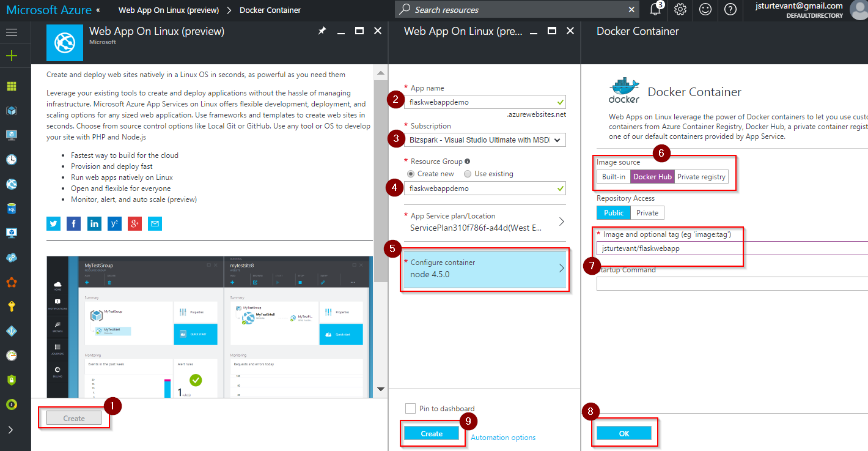This screenshot has height=451, width=868.
Task: Click the Resource Group info icon
Action: [468, 162]
